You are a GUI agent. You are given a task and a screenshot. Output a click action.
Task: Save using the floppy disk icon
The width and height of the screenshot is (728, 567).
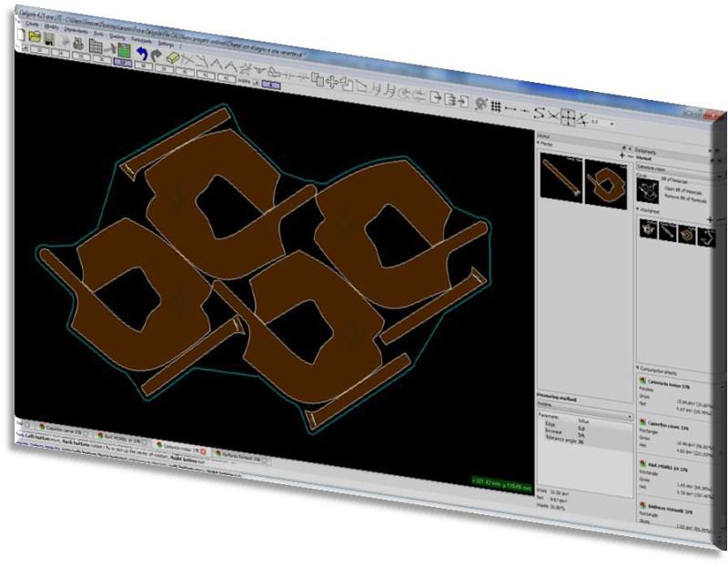[49, 38]
